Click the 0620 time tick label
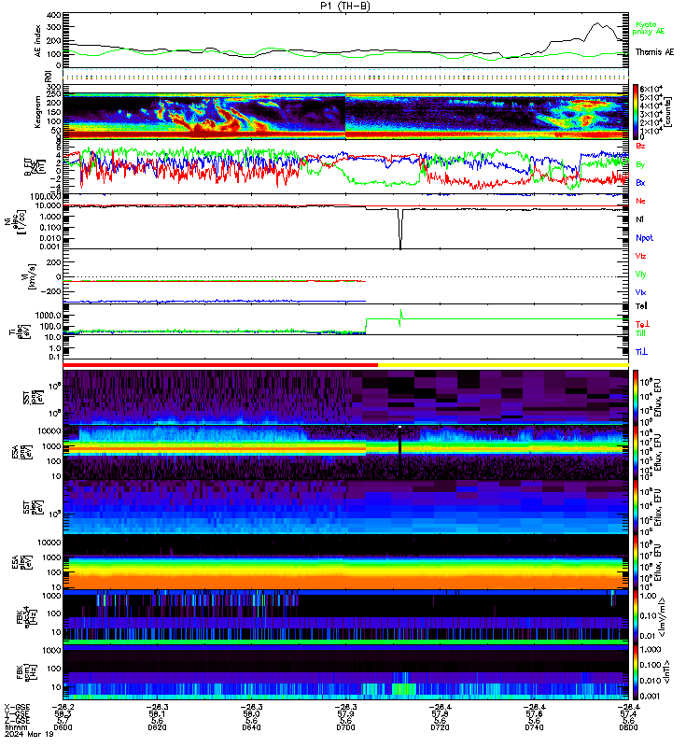 [157, 727]
